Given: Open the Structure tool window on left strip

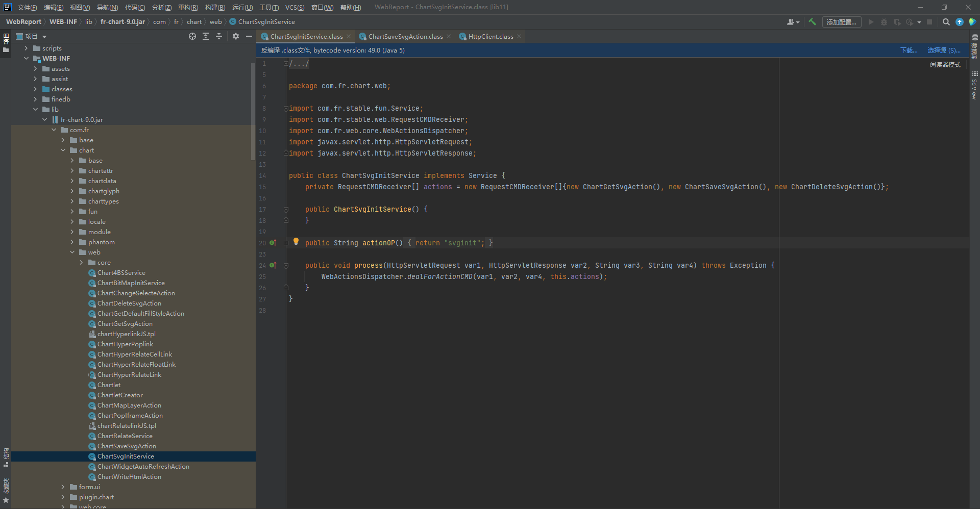Looking at the screenshot, I should [6, 457].
